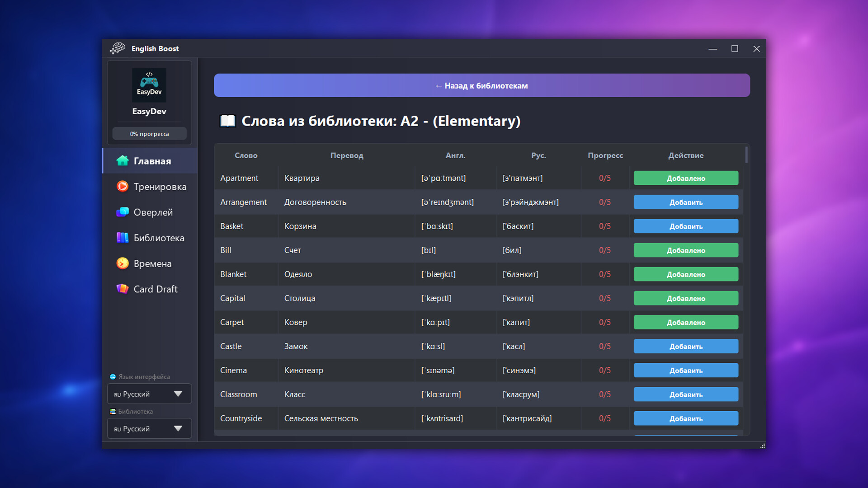Click the EasyDev profile avatar
The height and width of the screenshot is (488, 868).
point(149,85)
